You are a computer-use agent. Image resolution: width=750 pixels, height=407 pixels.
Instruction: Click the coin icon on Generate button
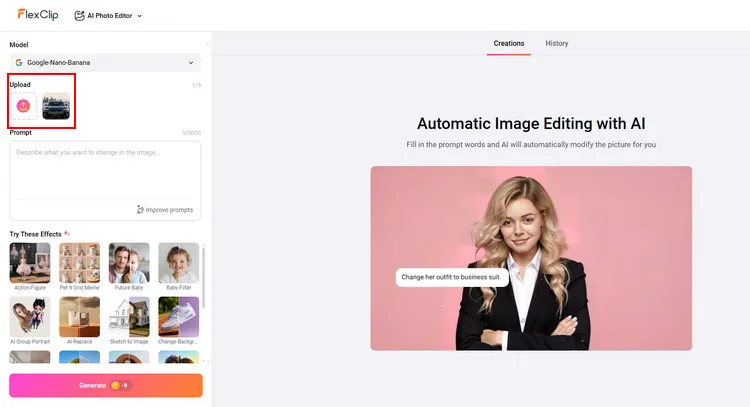[x=115, y=385]
